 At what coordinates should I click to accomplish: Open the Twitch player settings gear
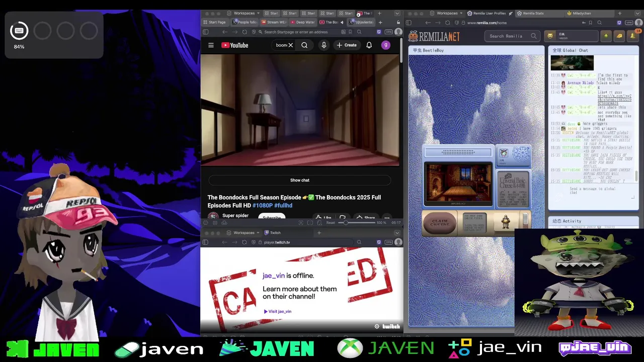[x=377, y=326]
